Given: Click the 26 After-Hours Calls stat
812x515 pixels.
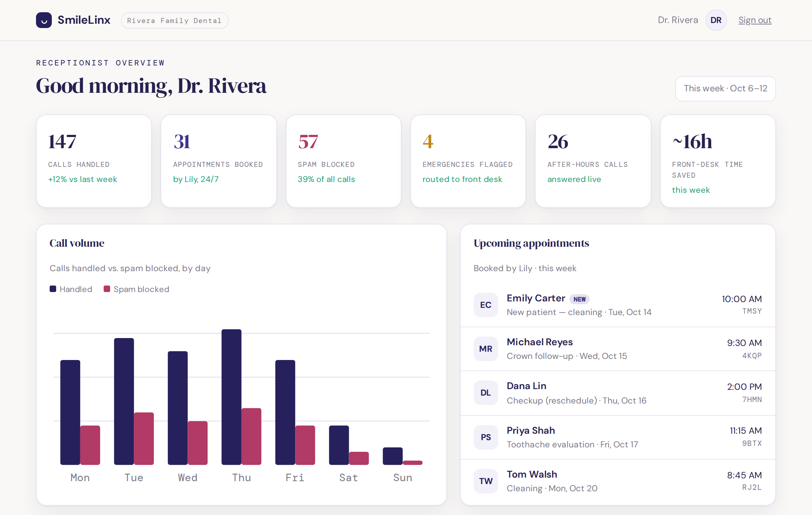Looking at the screenshot, I should coord(593,161).
